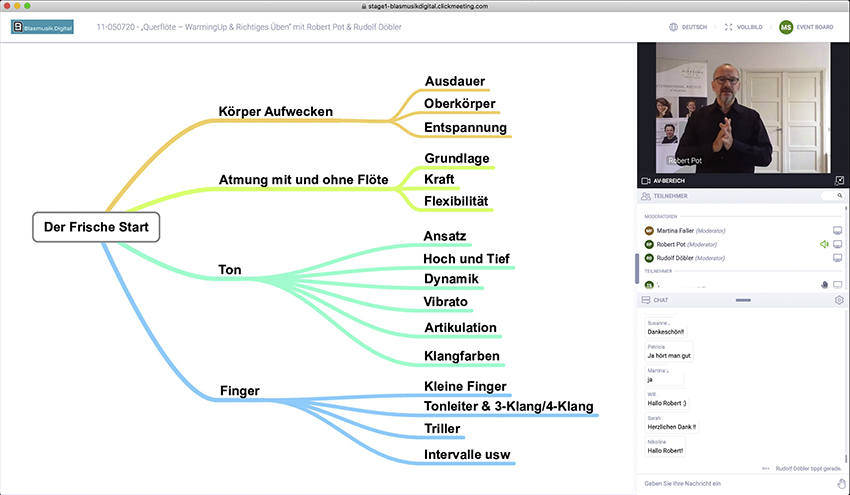Image resolution: width=850 pixels, height=495 pixels.
Task: Click the MS user avatar
Action: 786,27
